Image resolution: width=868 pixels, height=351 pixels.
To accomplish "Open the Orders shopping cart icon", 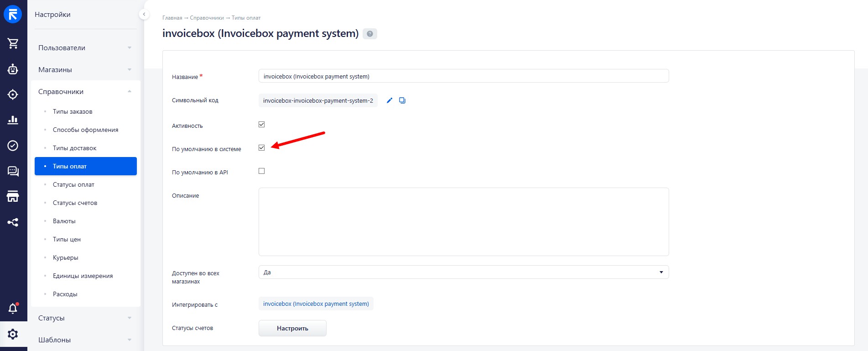I will coord(13,43).
